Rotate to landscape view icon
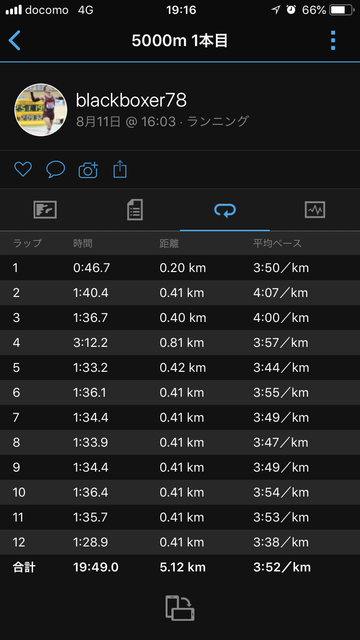Image resolution: width=360 pixels, height=640 pixels. pyautogui.click(x=180, y=608)
